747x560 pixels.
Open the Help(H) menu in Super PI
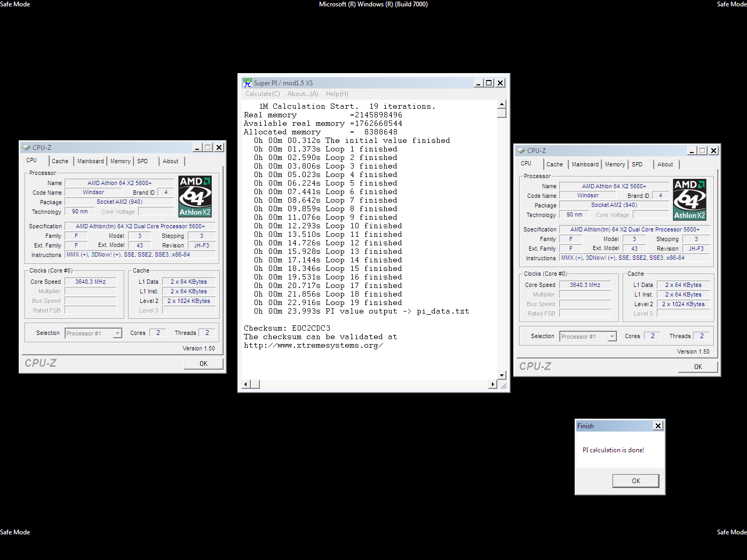337,94
